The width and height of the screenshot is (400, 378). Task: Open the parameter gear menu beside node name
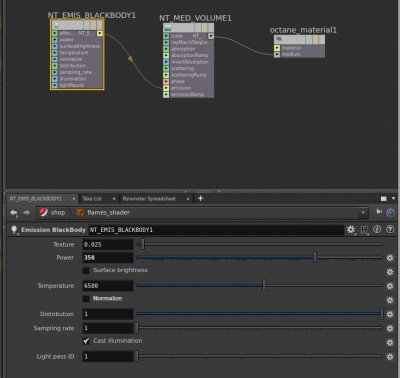(x=351, y=230)
